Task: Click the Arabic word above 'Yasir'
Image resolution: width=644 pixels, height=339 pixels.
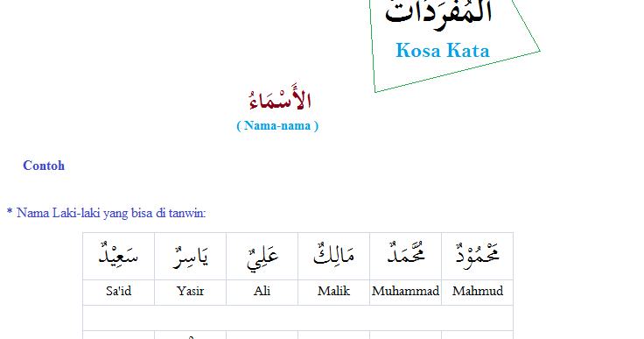Action: (190, 258)
